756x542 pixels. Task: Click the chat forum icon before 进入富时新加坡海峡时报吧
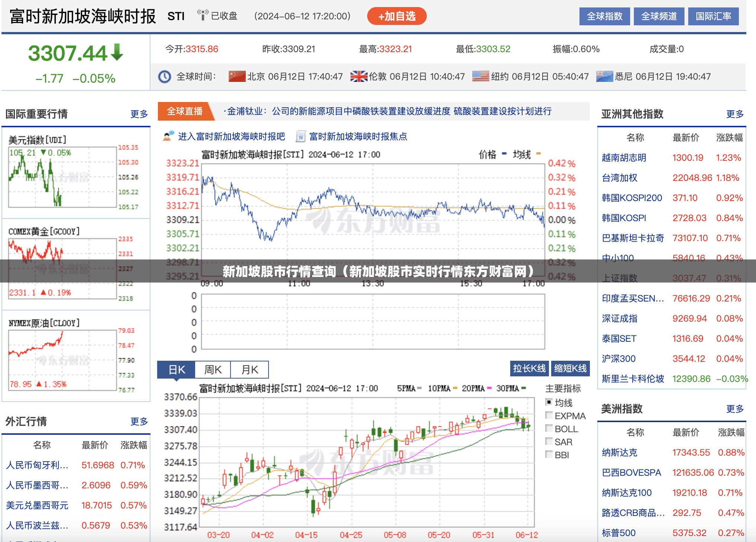pos(169,136)
